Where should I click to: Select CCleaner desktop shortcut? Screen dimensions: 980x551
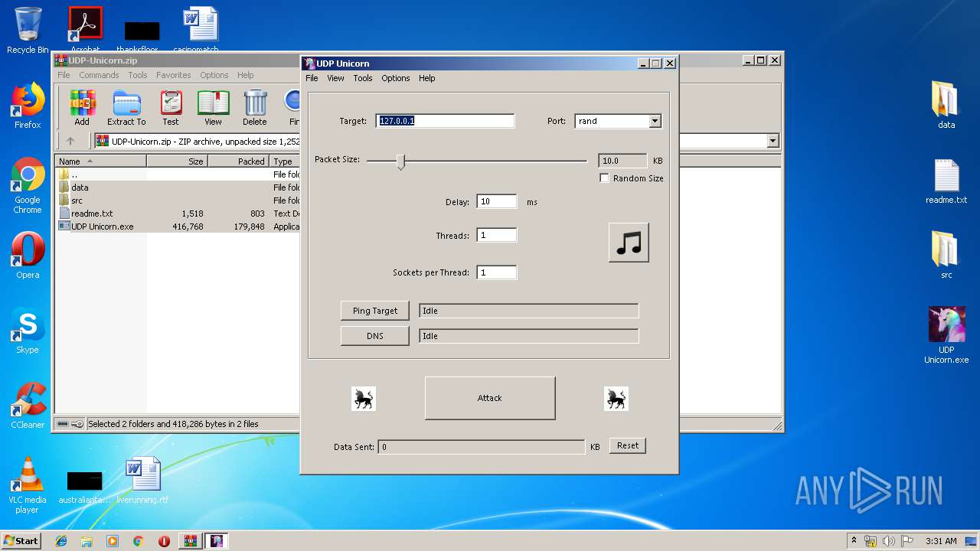28,406
